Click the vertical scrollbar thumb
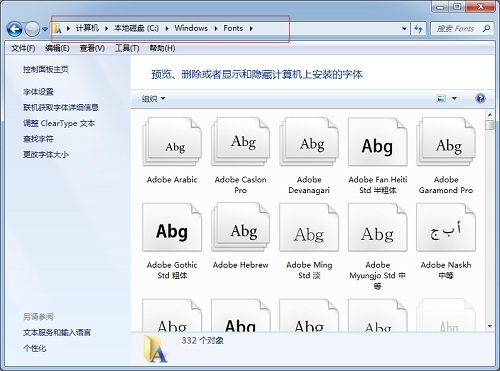 490,125
